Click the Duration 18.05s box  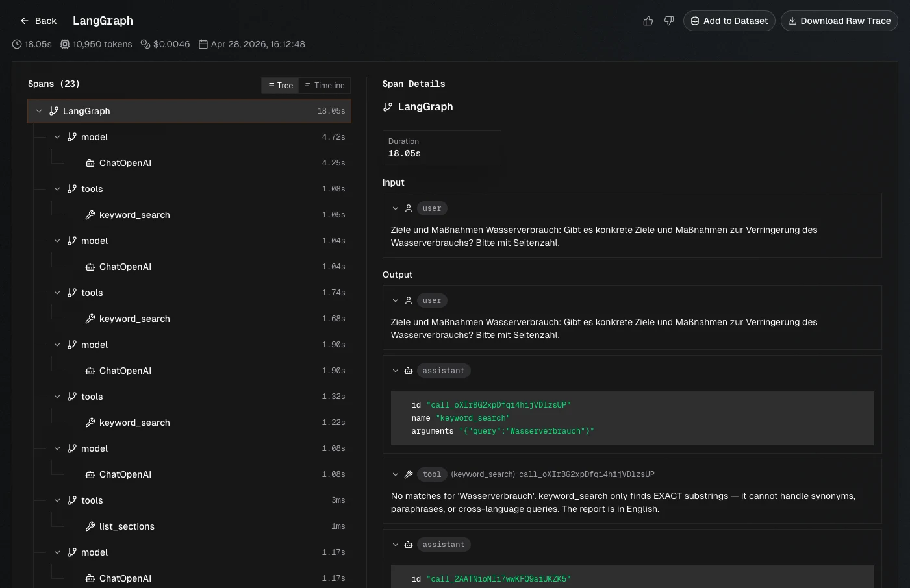[x=442, y=148]
